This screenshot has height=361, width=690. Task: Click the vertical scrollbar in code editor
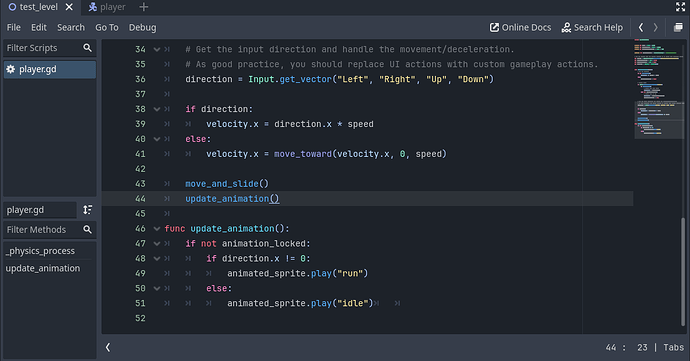tap(683, 272)
